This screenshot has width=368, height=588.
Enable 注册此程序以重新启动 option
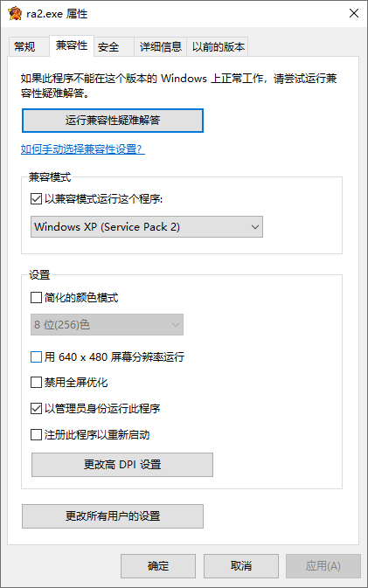tap(36, 434)
